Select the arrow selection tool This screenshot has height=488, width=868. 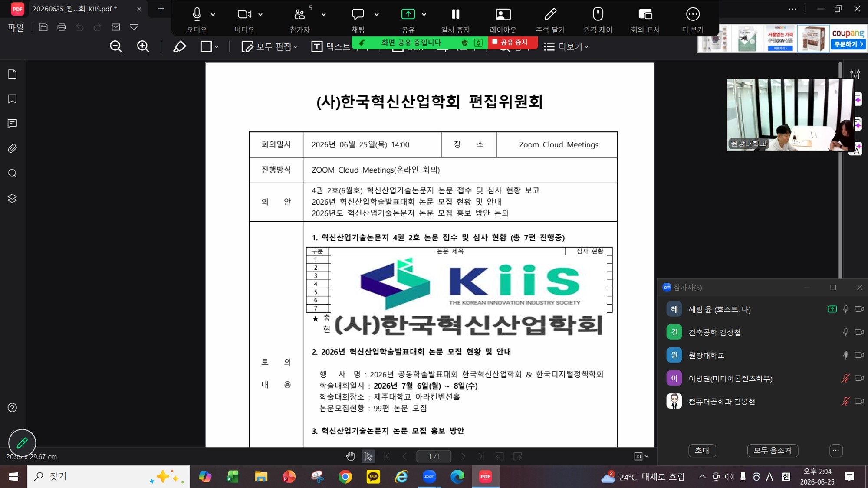(x=368, y=456)
